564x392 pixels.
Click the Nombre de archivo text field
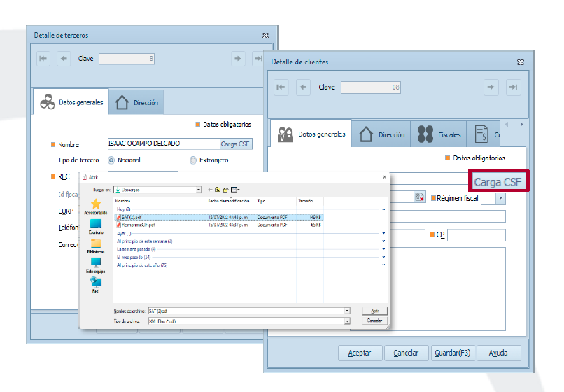(x=246, y=311)
